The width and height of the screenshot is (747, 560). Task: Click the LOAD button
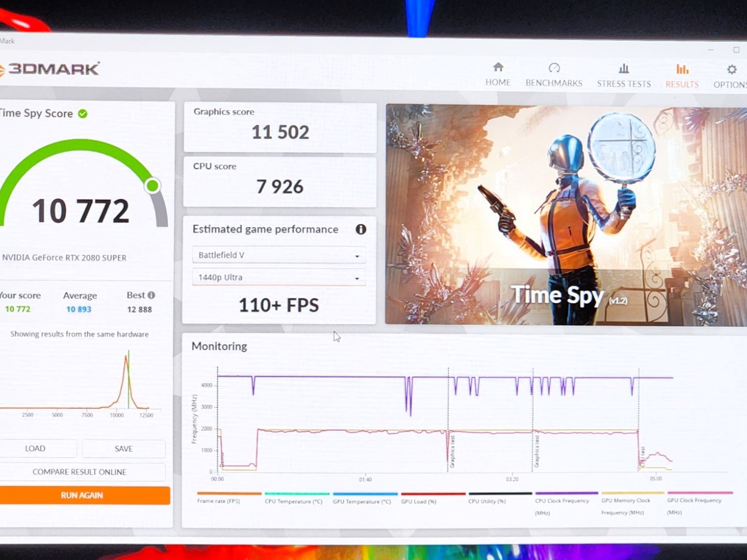click(38, 448)
